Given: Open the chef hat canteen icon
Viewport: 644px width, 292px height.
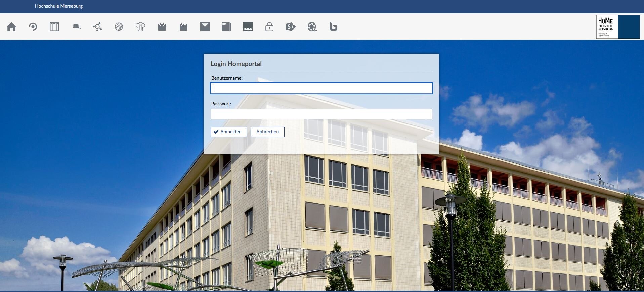Looking at the screenshot, I should coord(140,27).
